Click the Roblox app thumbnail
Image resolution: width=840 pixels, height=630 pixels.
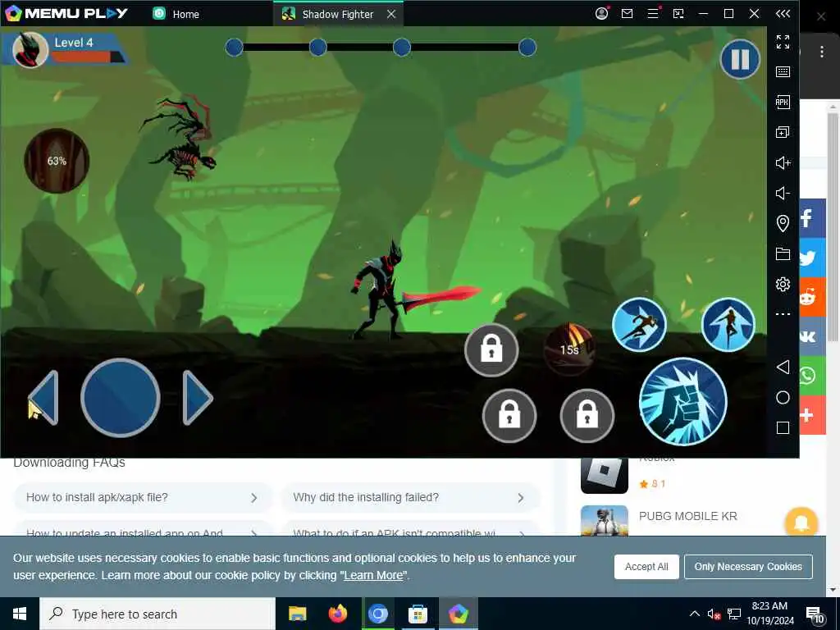click(605, 474)
